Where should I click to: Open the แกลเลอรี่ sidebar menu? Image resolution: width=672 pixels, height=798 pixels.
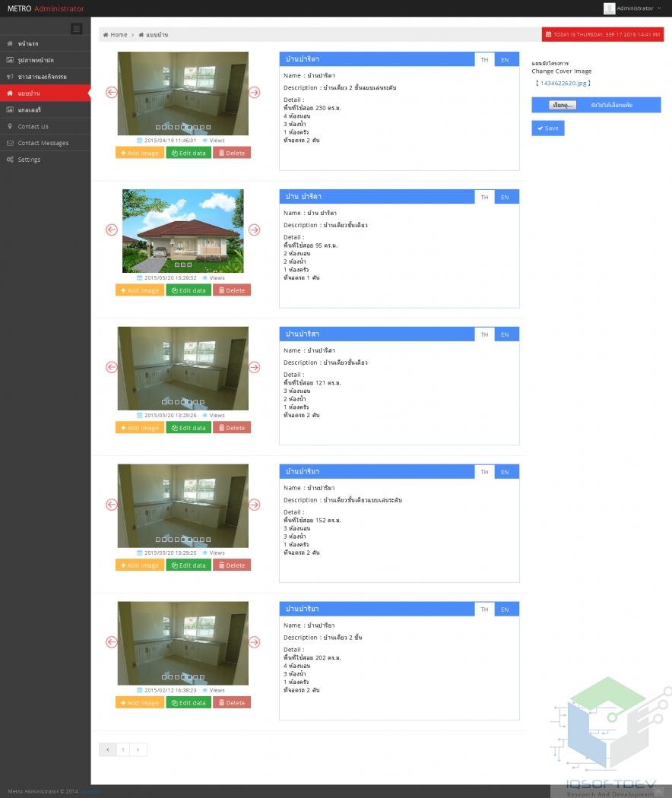46,110
